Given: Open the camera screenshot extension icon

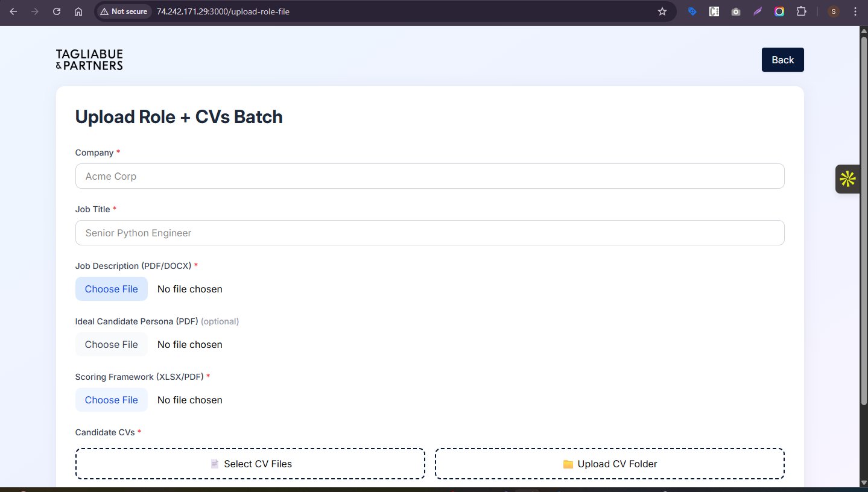Looking at the screenshot, I should point(736,11).
